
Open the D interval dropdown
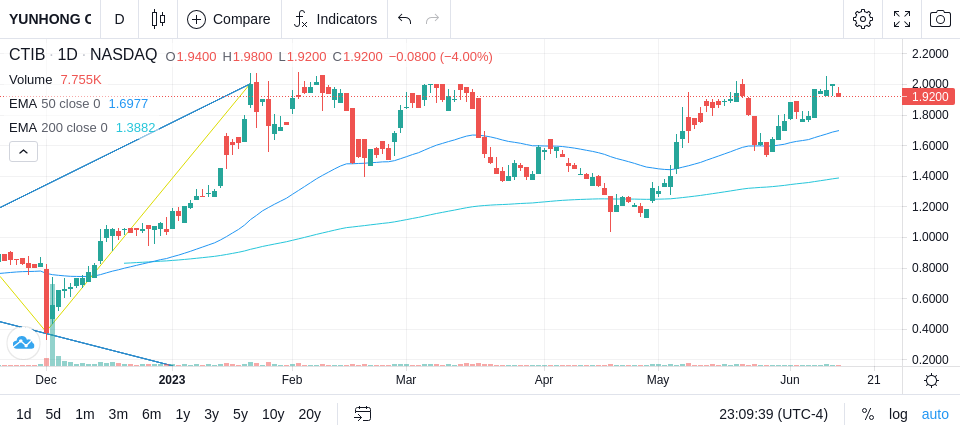click(119, 19)
